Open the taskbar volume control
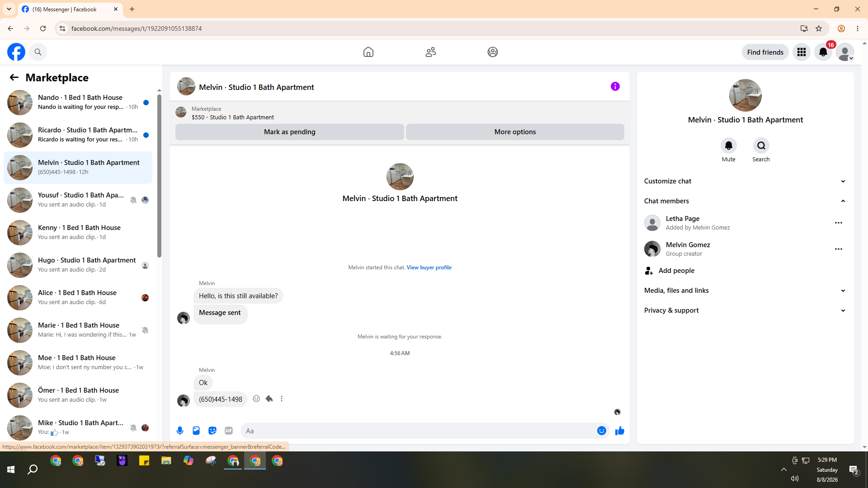 [x=795, y=479]
